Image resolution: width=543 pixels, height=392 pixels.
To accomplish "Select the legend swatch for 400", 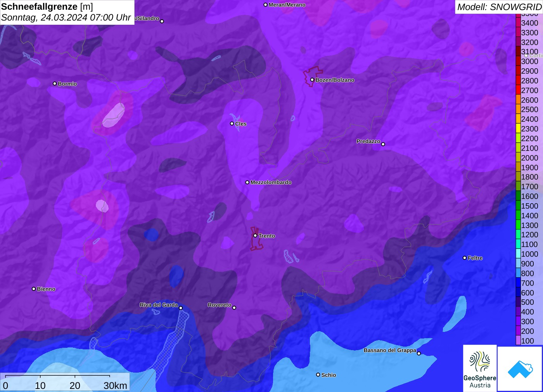I will click(518, 312).
